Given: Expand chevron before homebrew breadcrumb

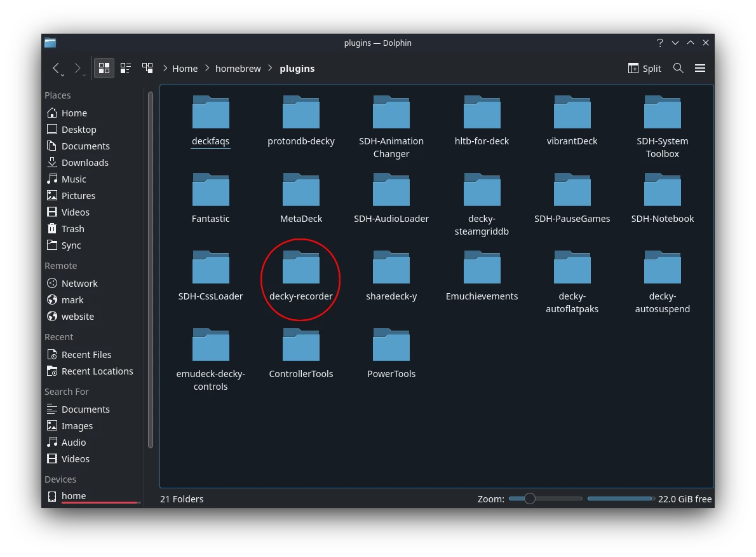Looking at the screenshot, I should pyautogui.click(x=207, y=69).
